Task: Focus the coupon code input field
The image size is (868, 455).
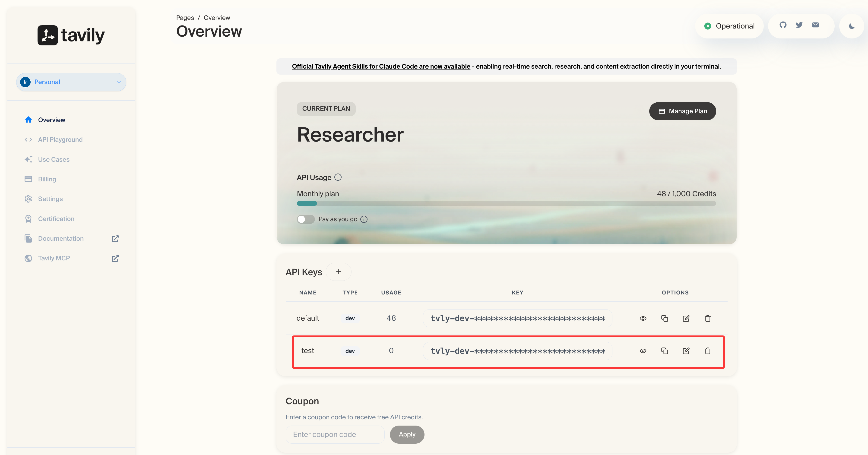Action: (335, 434)
